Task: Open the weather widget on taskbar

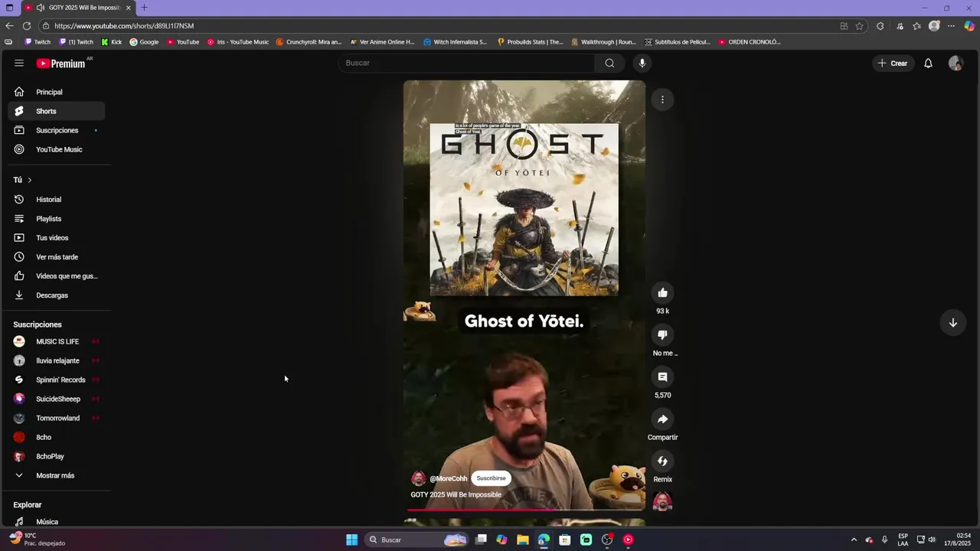Action: [37, 539]
